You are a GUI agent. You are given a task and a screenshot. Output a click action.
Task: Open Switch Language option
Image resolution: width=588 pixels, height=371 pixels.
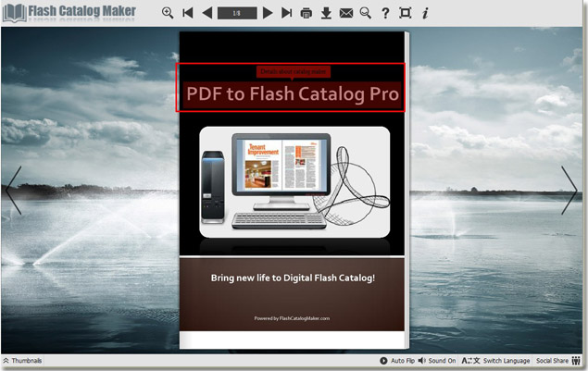click(x=495, y=361)
